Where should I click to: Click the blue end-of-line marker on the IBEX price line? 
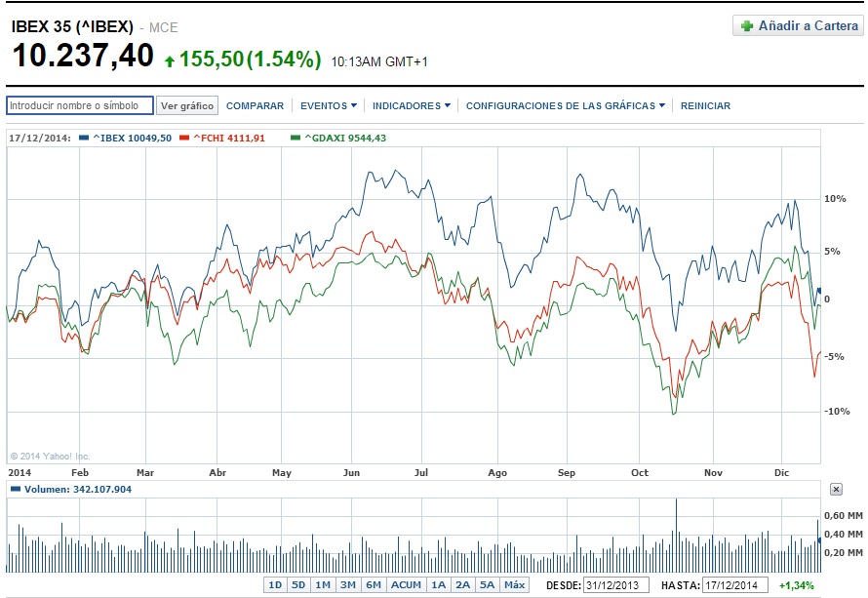[818, 290]
